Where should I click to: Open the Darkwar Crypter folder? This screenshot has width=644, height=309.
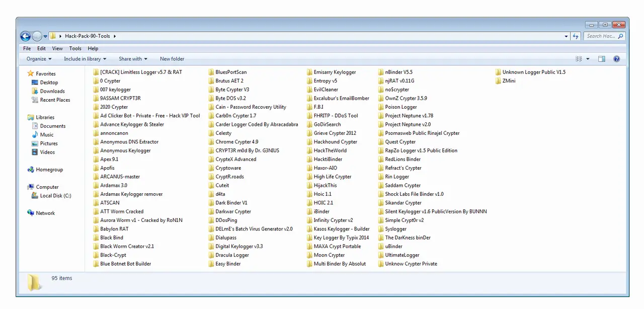pyautogui.click(x=232, y=211)
